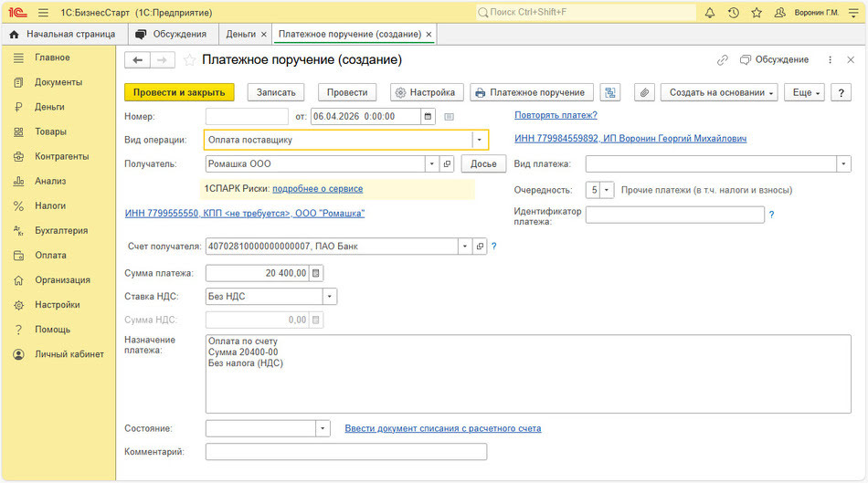Switch to the Деньги tab
The height and width of the screenshot is (483, 868).
point(241,34)
